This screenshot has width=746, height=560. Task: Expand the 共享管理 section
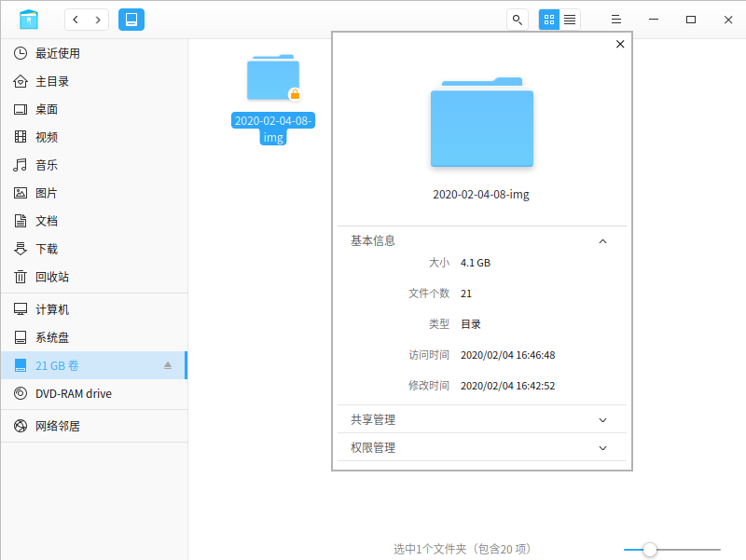click(602, 420)
